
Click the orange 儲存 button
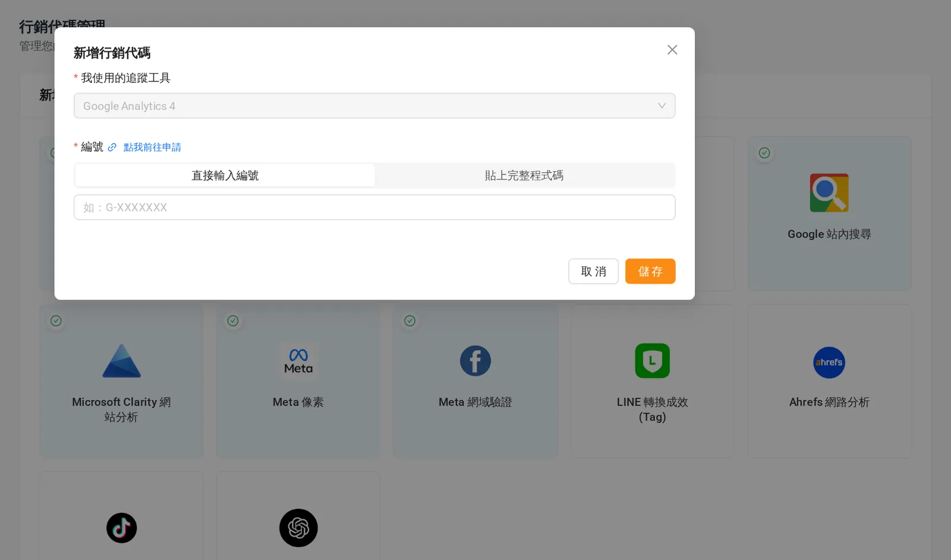(x=650, y=271)
